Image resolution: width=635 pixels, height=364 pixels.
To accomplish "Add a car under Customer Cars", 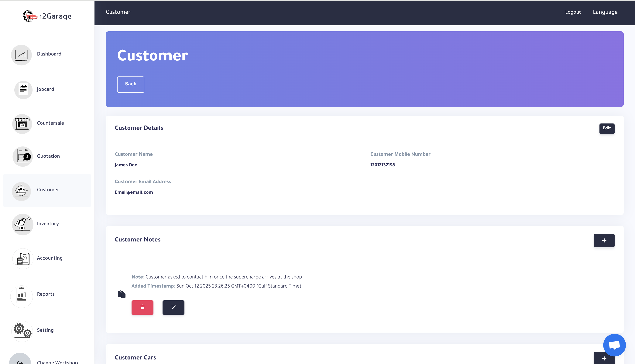I will [x=604, y=359].
